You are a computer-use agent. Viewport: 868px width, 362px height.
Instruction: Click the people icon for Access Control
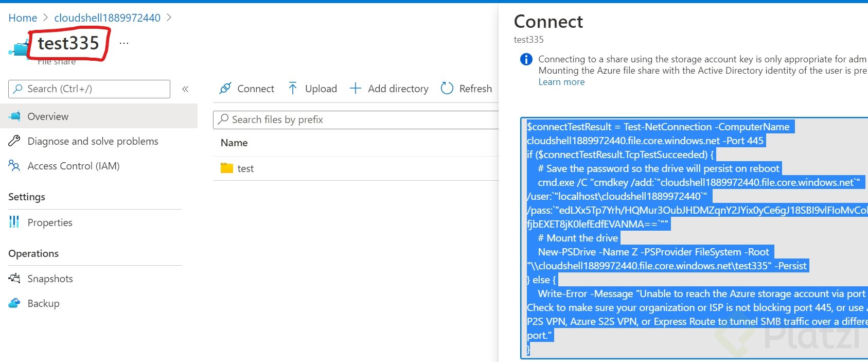[14, 165]
